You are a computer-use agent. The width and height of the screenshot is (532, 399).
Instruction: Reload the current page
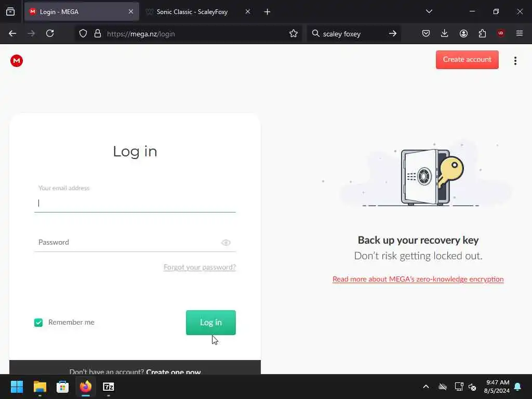[50, 34]
